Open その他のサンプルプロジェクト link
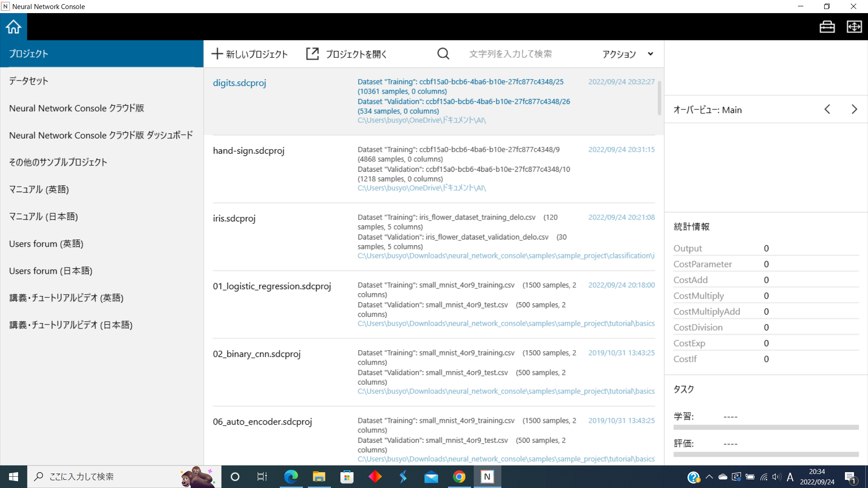 [x=58, y=162]
